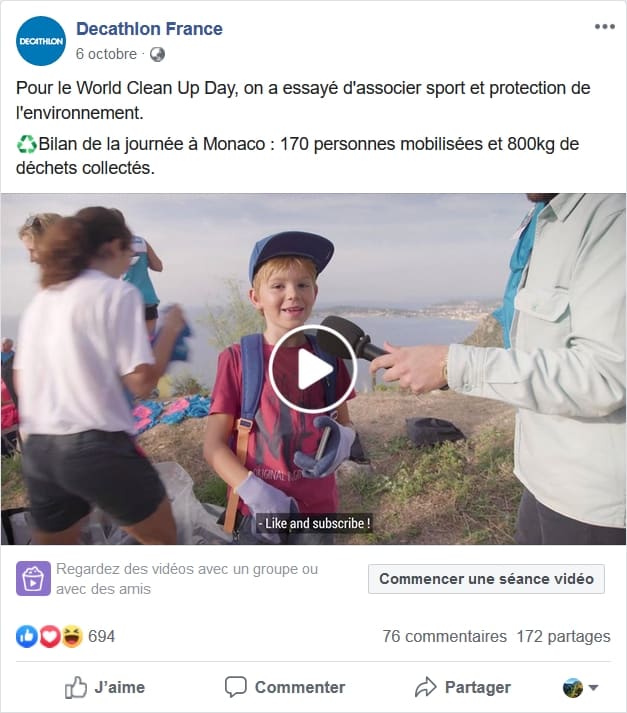The image size is (627, 713).
Task: Click the small profile avatar beside Partager
Action: [x=572, y=687]
